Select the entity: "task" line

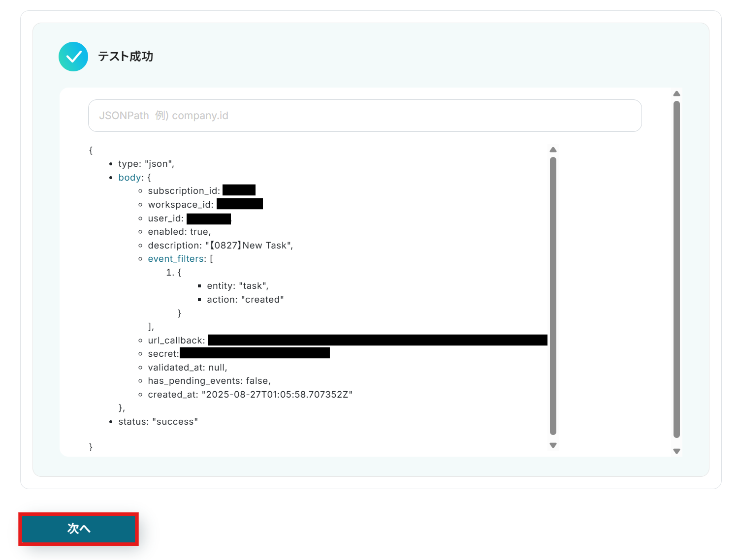coord(238,286)
